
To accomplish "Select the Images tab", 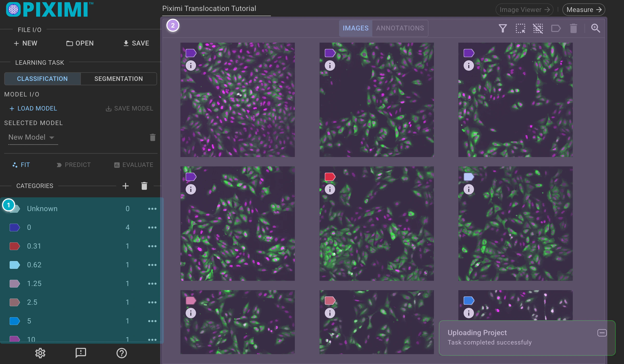I will (x=355, y=28).
